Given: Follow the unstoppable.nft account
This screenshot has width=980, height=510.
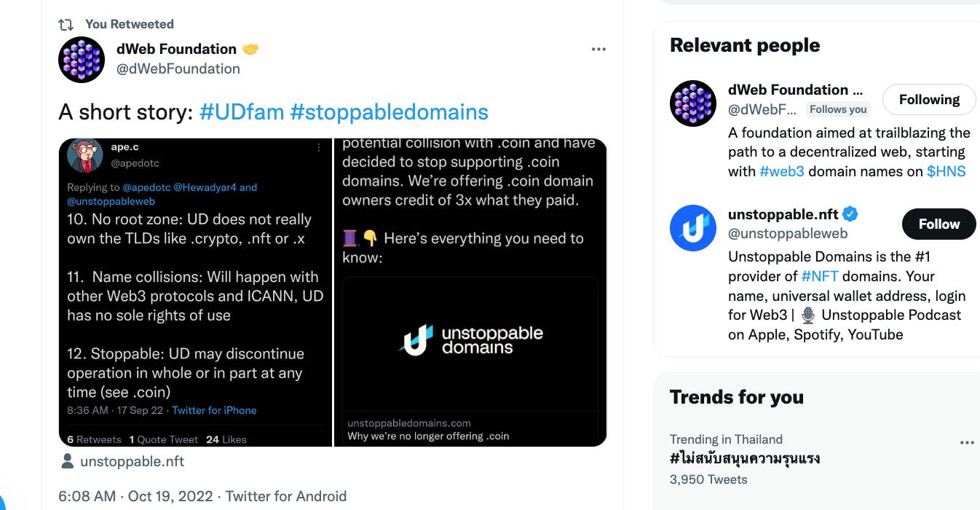Looking at the screenshot, I should point(938,224).
